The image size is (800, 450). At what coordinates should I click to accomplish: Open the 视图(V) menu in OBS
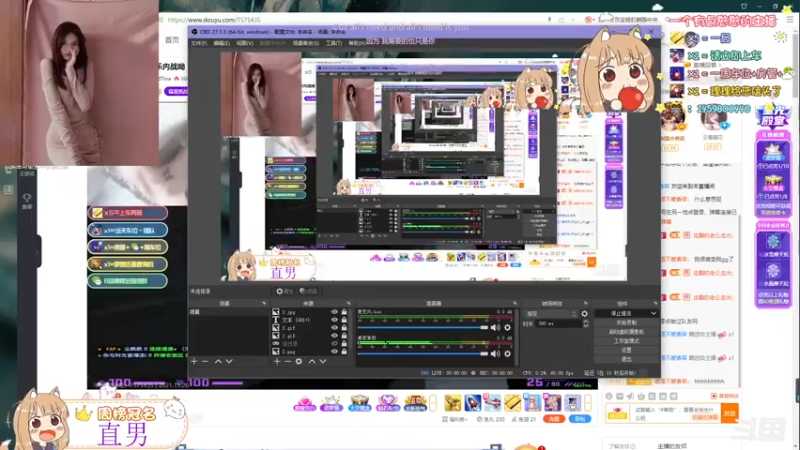point(244,43)
